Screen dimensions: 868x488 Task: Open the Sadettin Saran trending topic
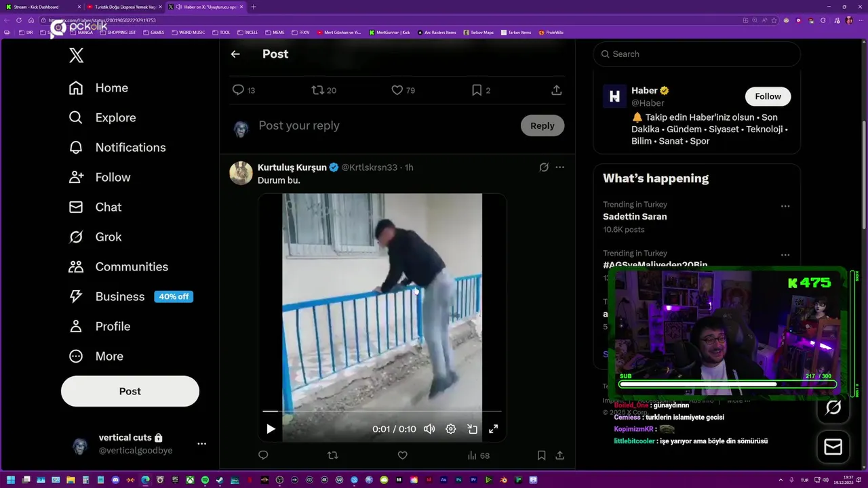pyautogui.click(x=635, y=217)
